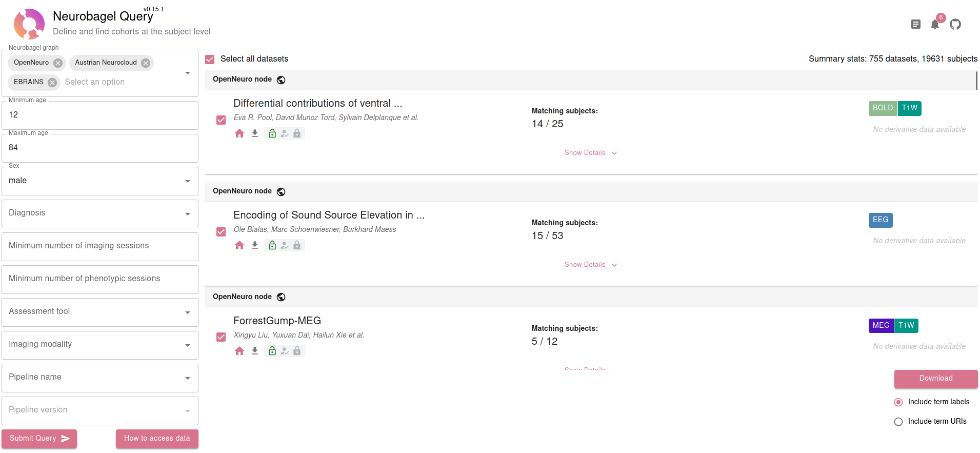The width and height of the screenshot is (980, 453).
Task: Uncheck the Differential contributions dataset checkbox
Action: [x=221, y=120]
